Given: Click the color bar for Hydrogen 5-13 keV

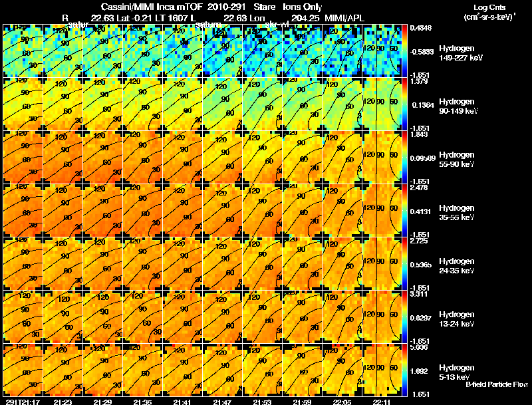Looking at the screenshot, I should tap(405, 370).
